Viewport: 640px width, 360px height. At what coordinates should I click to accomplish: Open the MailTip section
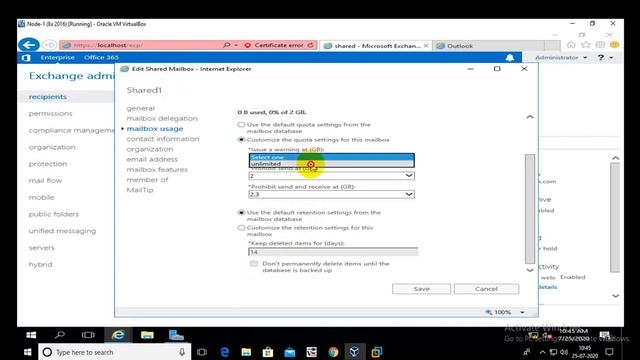(140, 190)
